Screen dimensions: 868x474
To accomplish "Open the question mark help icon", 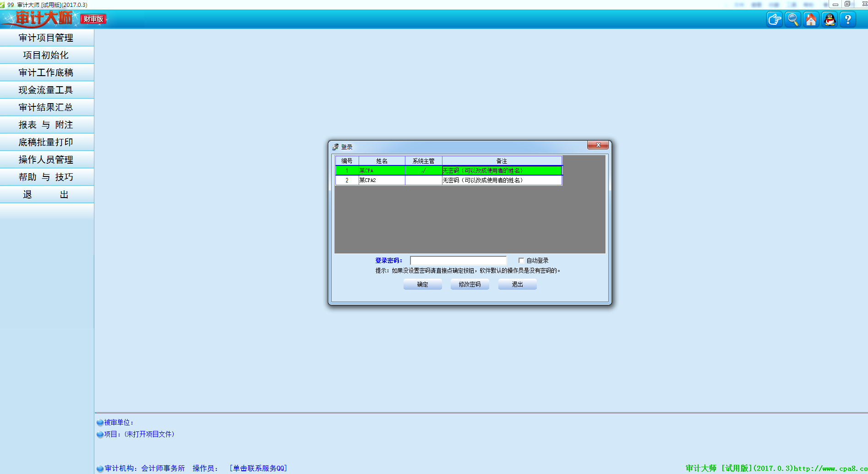I will (848, 19).
